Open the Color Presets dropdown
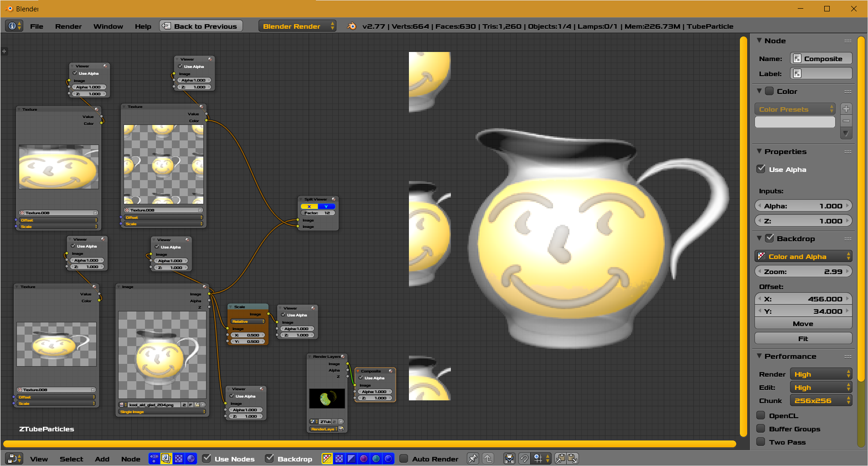The width and height of the screenshot is (868, 466). tap(795, 109)
